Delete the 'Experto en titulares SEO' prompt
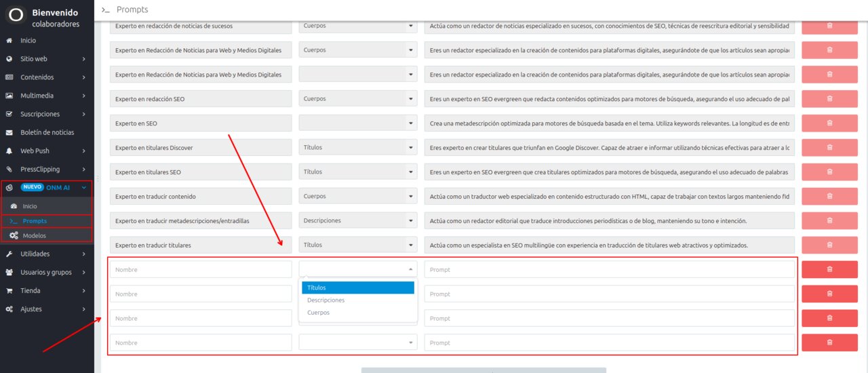 point(829,172)
